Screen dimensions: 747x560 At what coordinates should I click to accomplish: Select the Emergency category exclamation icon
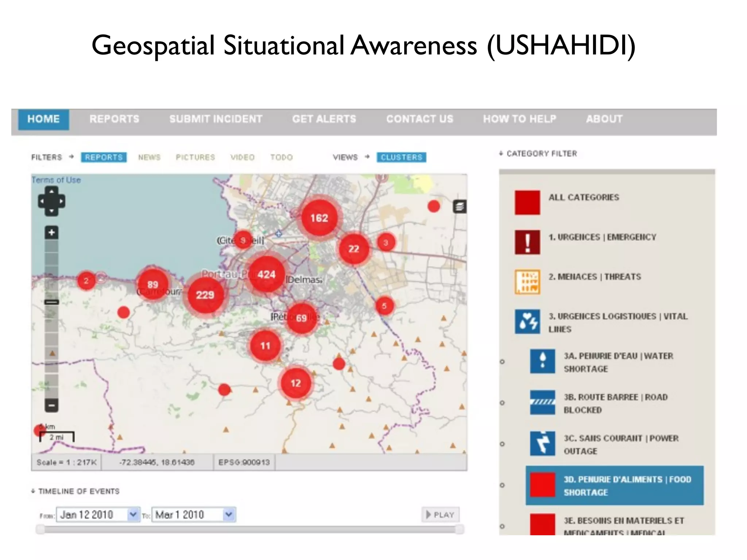527,242
